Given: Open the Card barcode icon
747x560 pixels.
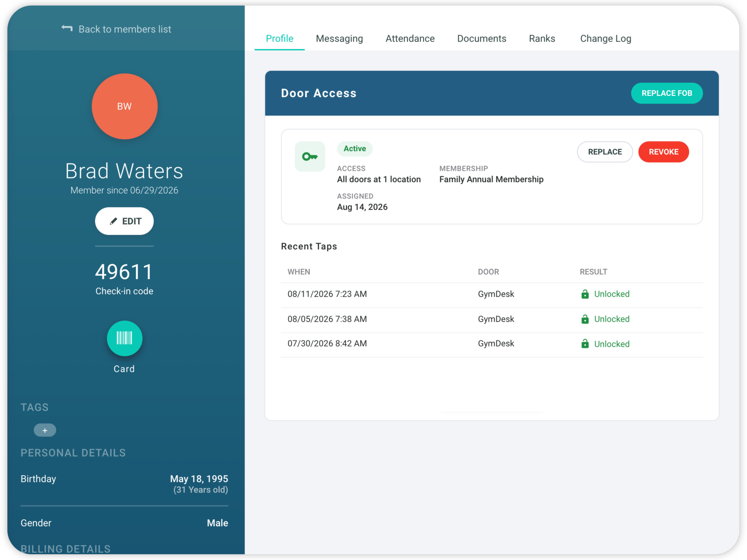Looking at the screenshot, I should click(x=124, y=338).
